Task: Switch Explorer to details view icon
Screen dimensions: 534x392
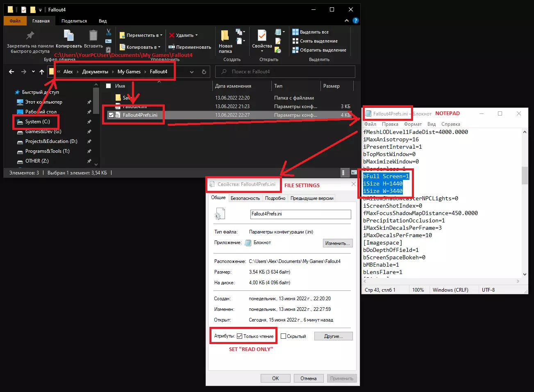Action: point(345,172)
